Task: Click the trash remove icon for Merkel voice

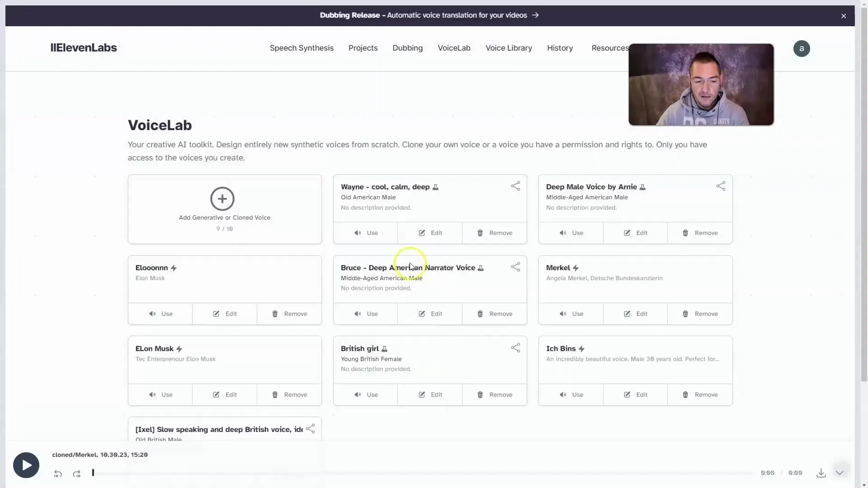Action: pos(685,314)
